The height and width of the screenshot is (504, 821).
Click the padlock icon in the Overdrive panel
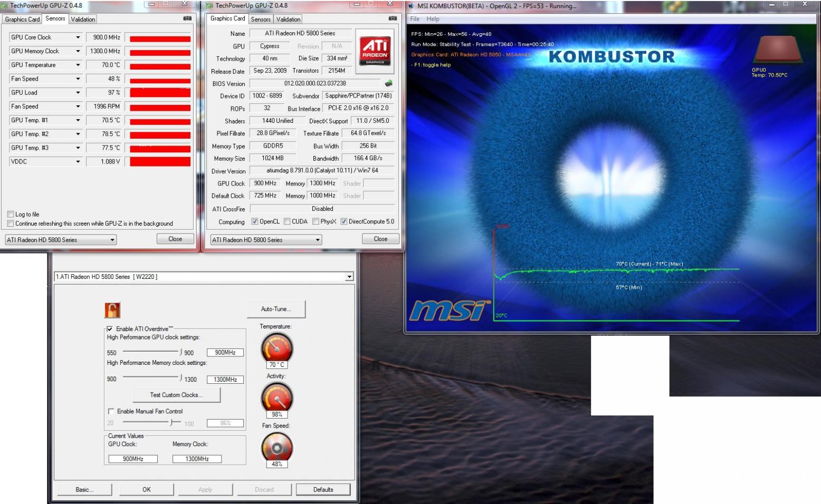112,310
